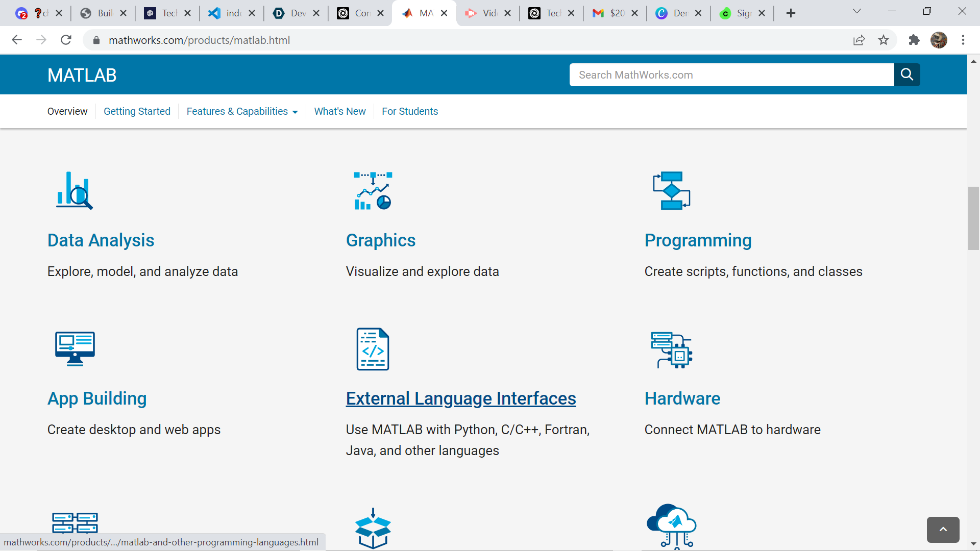
Task: Open the Getting Started tab
Action: click(x=137, y=111)
